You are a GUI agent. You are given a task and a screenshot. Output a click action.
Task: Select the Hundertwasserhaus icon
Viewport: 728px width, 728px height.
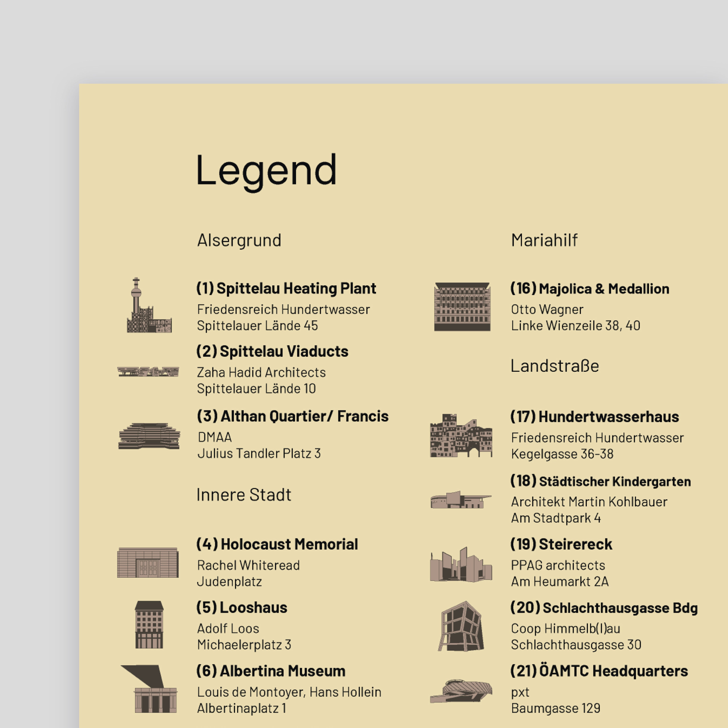coord(461,436)
